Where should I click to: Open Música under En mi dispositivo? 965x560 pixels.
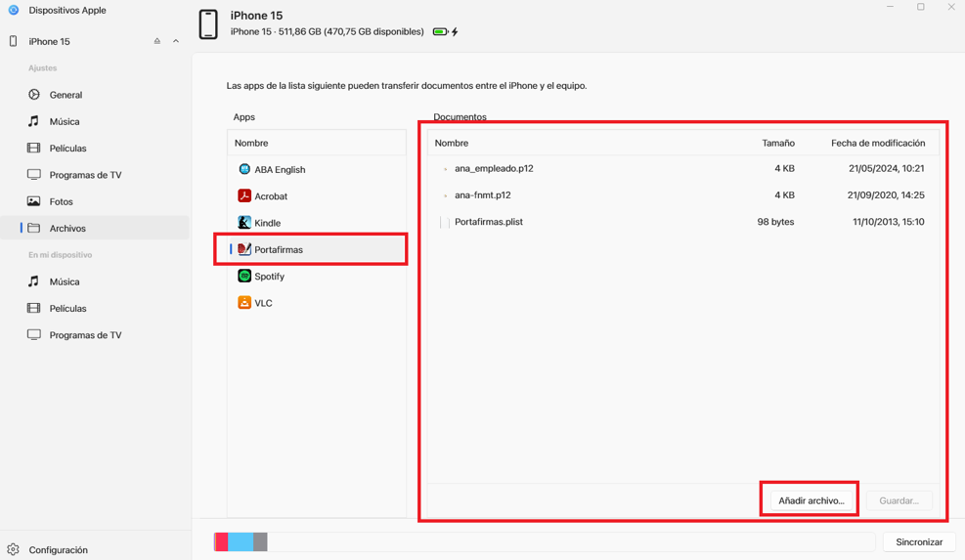point(96,281)
